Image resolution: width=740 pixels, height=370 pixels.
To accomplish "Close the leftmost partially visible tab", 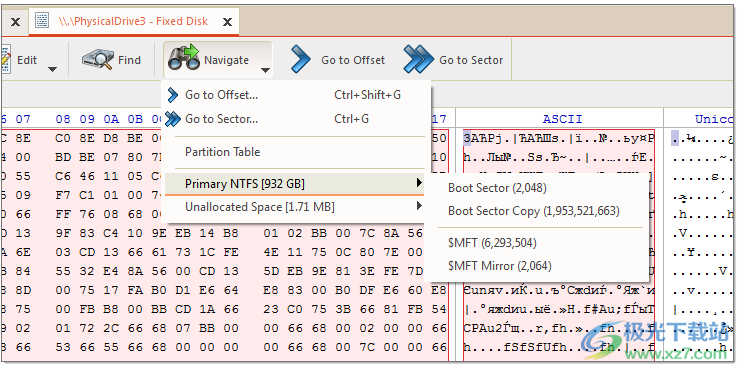I will (x=15, y=22).
